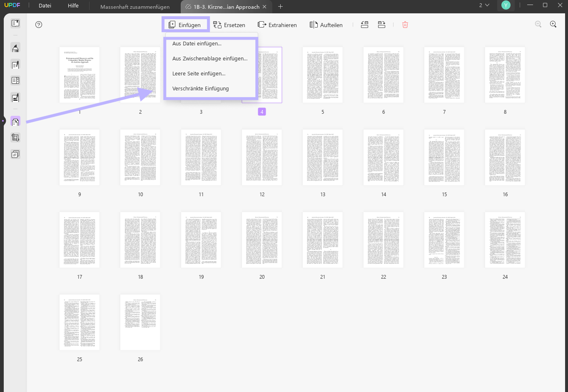The image size is (568, 392).
Task: Delete selected page with trash icon
Action: pyautogui.click(x=405, y=25)
